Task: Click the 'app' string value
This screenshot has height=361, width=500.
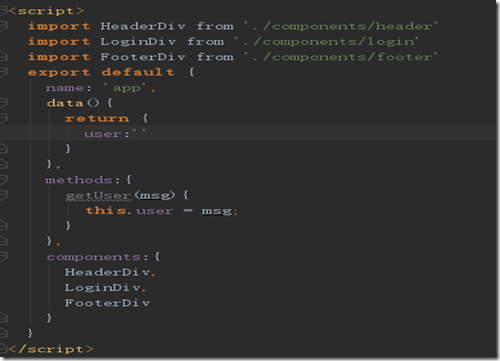Action: click(126, 88)
